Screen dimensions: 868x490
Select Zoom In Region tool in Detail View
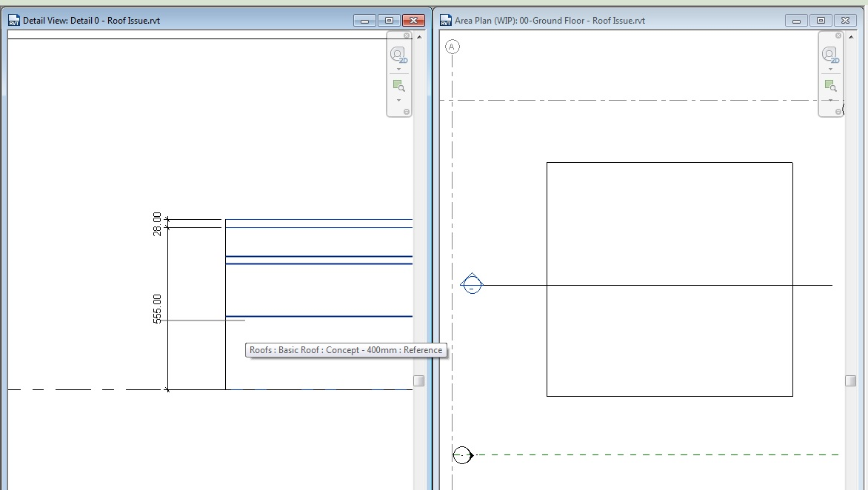coord(398,84)
